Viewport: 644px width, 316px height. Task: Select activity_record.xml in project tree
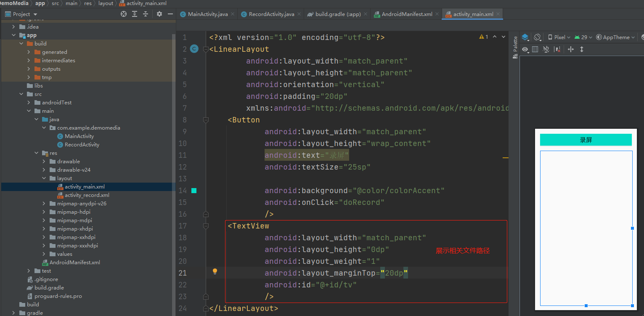click(x=87, y=195)
